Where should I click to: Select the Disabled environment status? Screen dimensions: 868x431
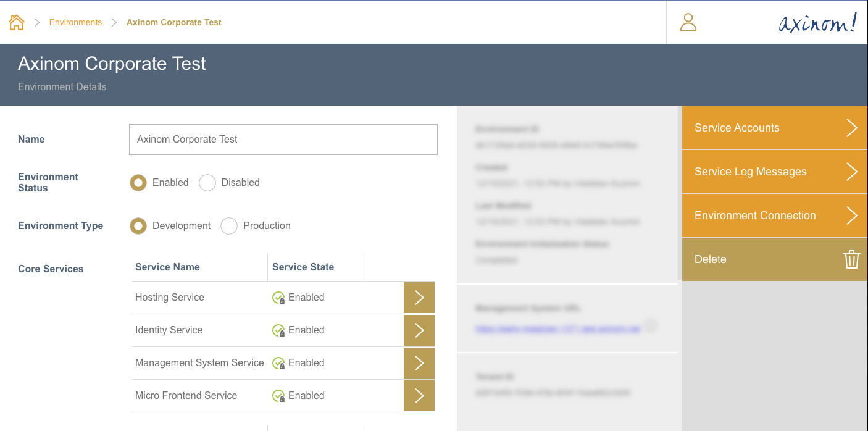[207, 183]
